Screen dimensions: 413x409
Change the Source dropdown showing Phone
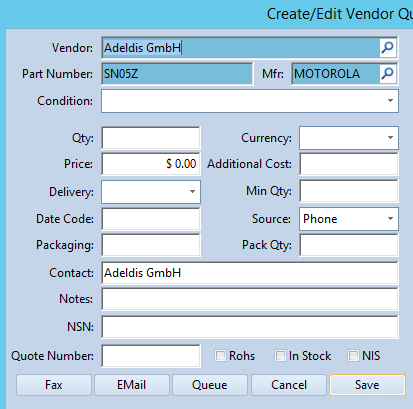click(x=349, y=219)
